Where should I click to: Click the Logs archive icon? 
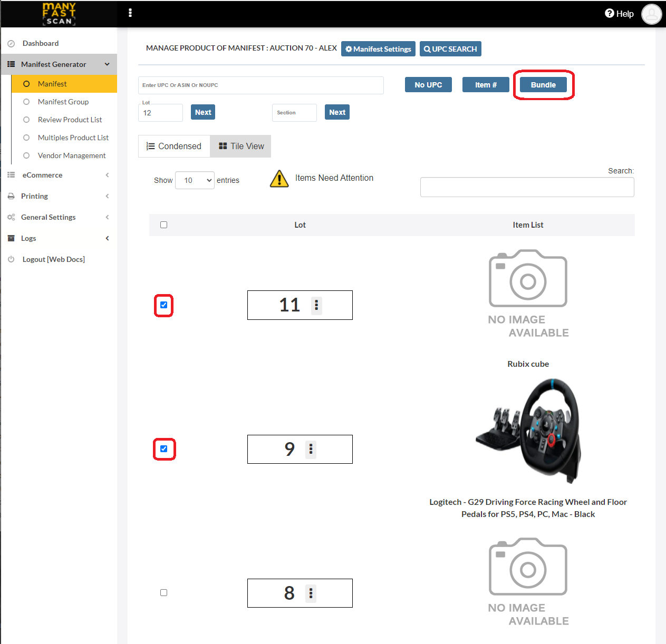[11, 238]
